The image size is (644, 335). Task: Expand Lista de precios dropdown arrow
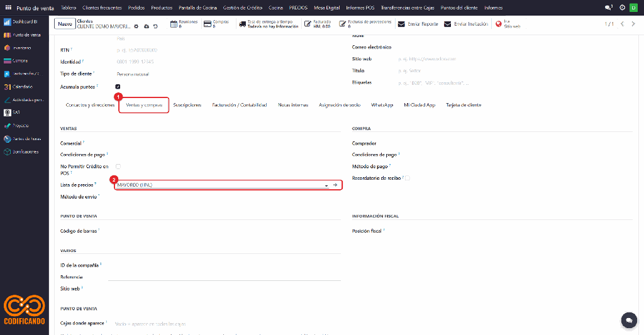326,185
